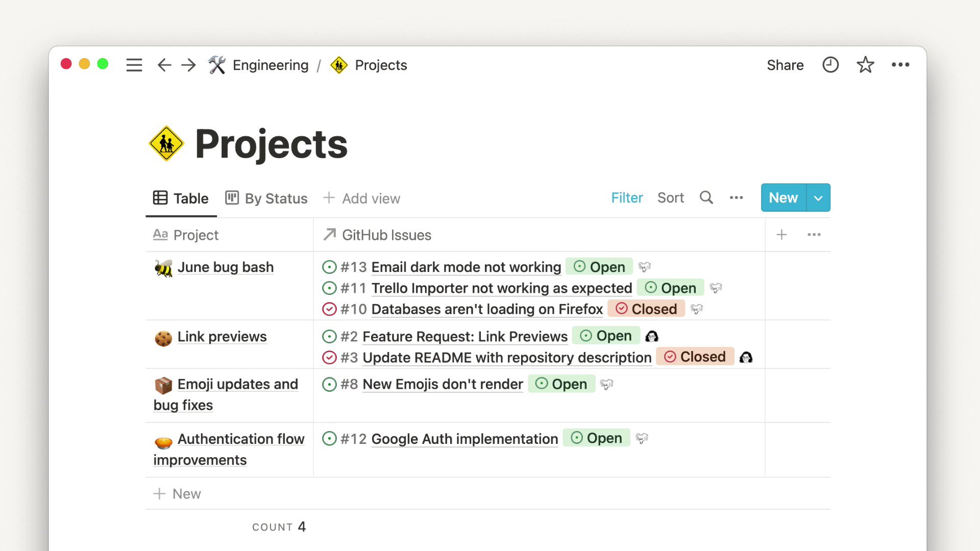Click assignee avatar on issue #3
This screenshot has height=551, width=980.
[x=746, y=357]
